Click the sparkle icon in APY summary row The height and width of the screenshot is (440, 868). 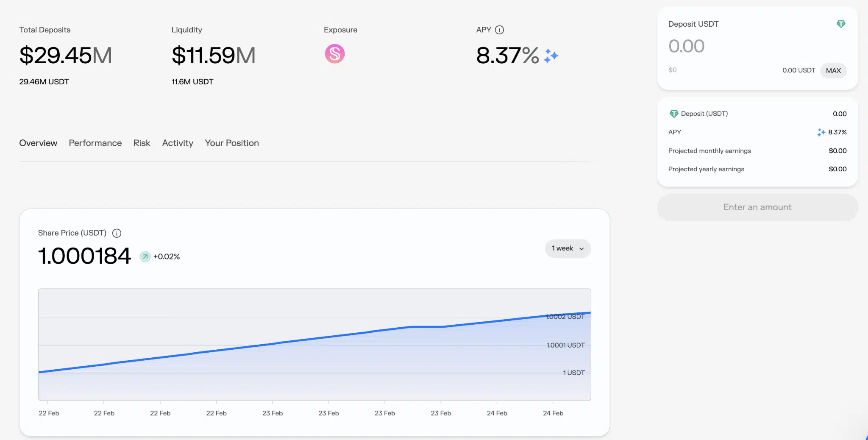821,132
